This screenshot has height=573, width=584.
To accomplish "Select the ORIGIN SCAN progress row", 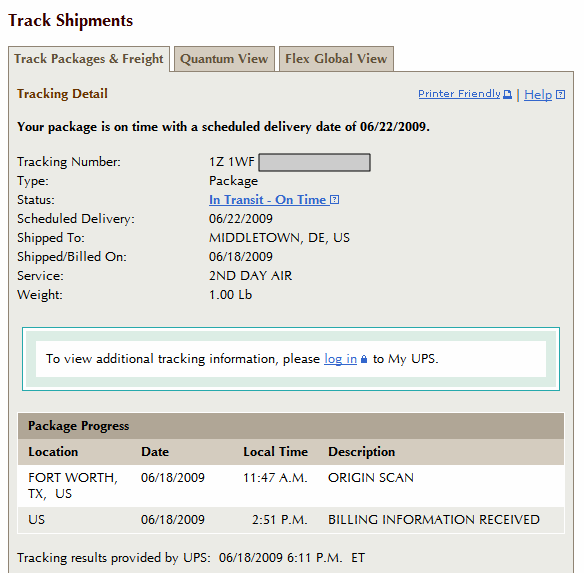I will pos(291,485).
